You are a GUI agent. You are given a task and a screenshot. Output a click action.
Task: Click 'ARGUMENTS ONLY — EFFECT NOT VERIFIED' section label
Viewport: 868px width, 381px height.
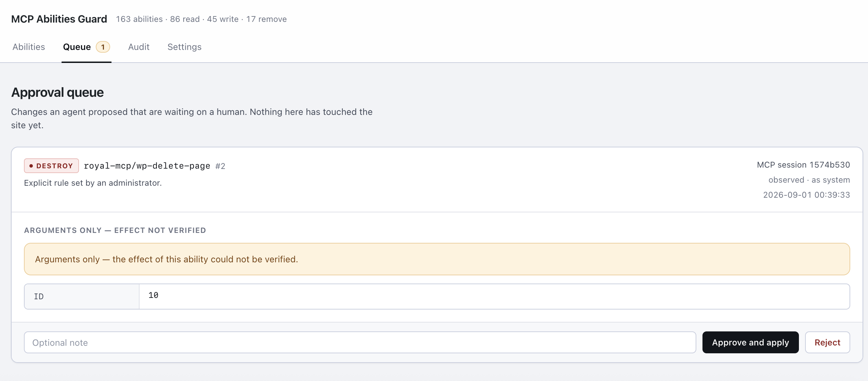(x=115, y=231)
